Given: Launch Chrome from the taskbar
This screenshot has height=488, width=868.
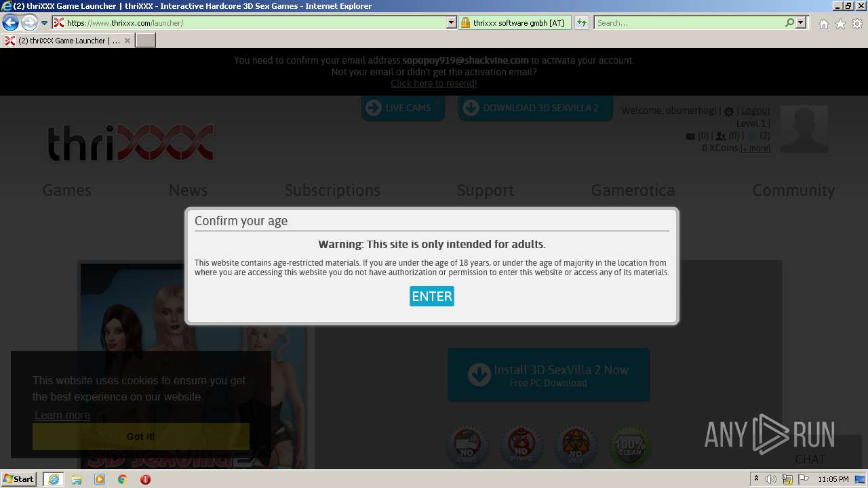Looking at the screenshot, I should pyautogui.click(x=123, y=479).
